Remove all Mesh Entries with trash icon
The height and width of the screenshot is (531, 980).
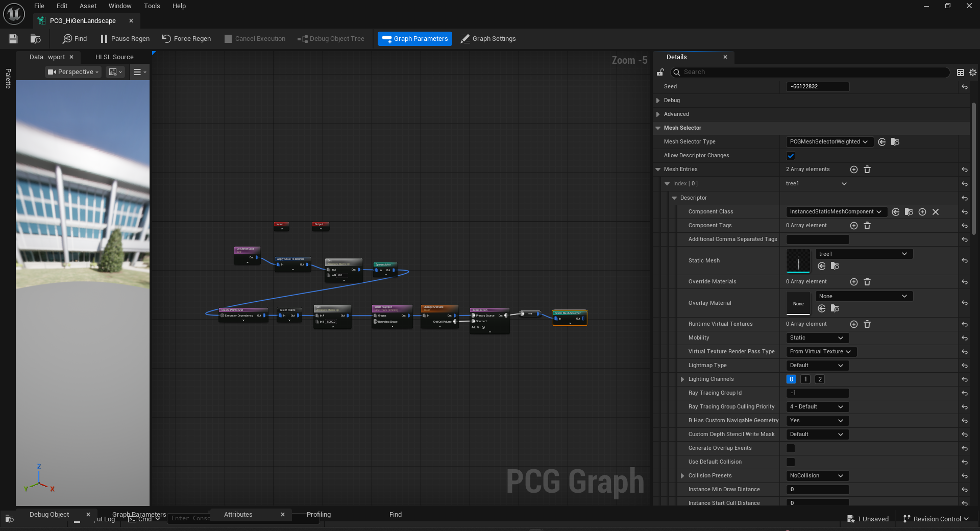(x=867, y=170)
